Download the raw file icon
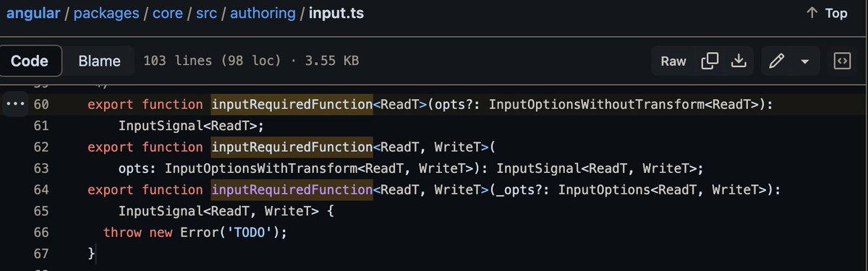The width and height of the screenshot is (868, 271). click(738, 61)
